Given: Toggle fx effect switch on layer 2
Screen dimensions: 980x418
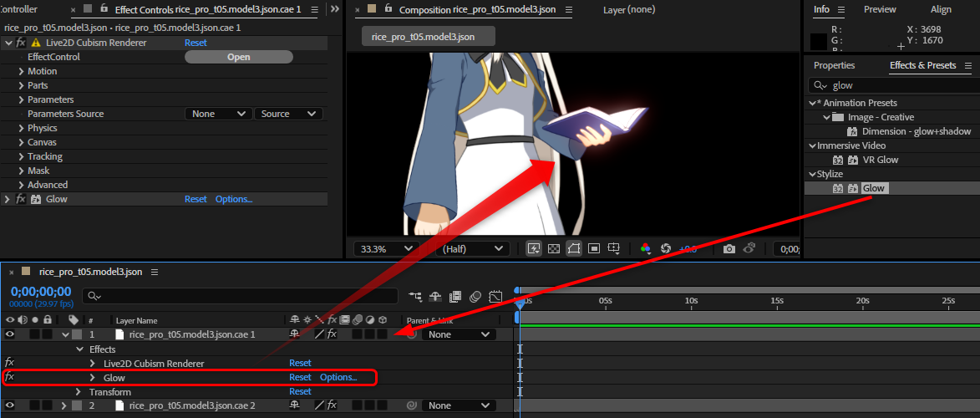Looking at the screenshot, I should pyautogui.click(x=332, y=405).
